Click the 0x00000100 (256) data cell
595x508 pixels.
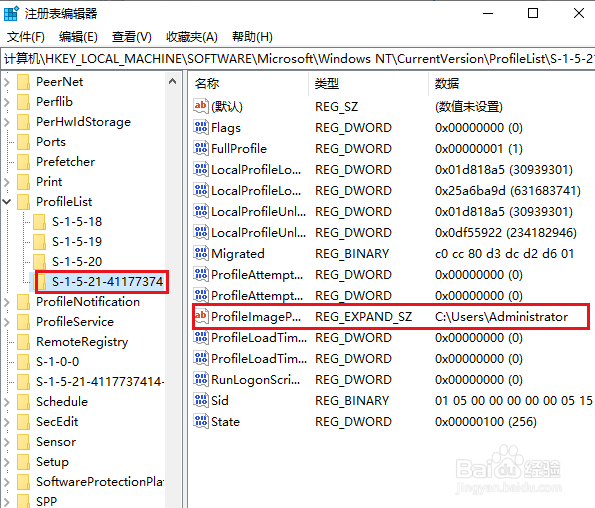pos(486,422)
